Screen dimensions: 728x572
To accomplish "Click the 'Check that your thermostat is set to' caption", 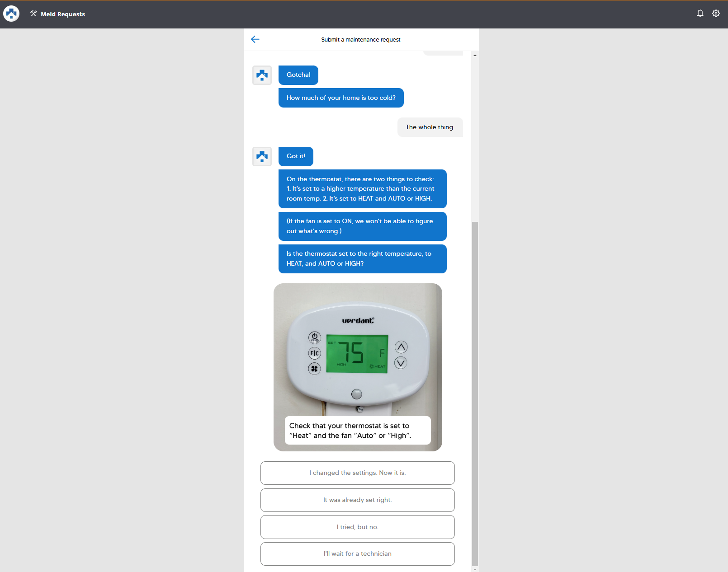I will (x=358, y=431).
